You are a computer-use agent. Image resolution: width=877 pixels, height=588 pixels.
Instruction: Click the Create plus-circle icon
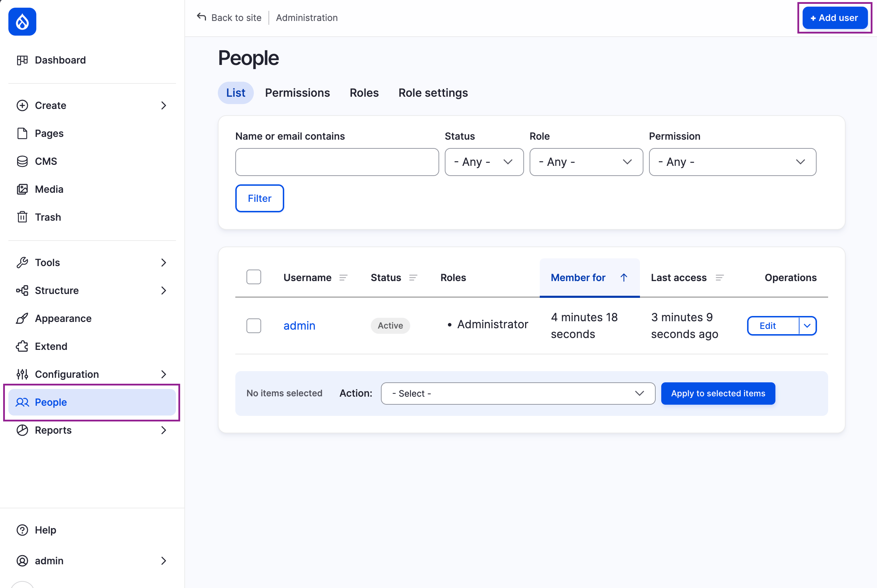coord(22,105)
